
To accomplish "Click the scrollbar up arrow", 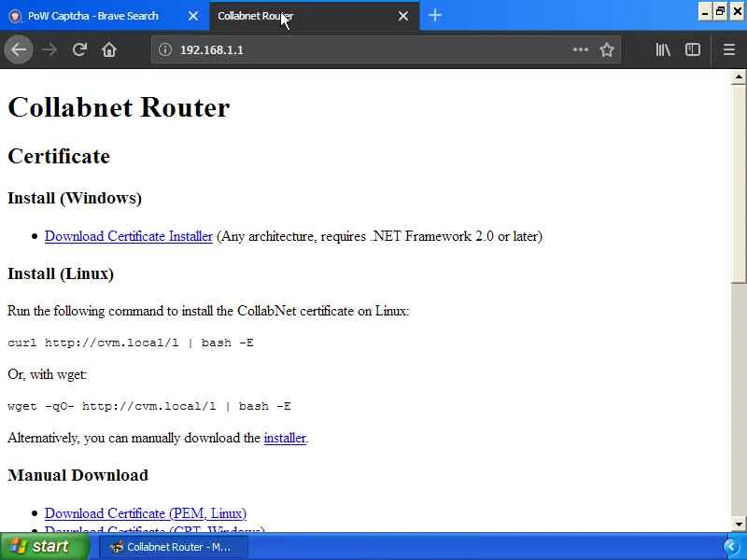I will tap(739, 77).
